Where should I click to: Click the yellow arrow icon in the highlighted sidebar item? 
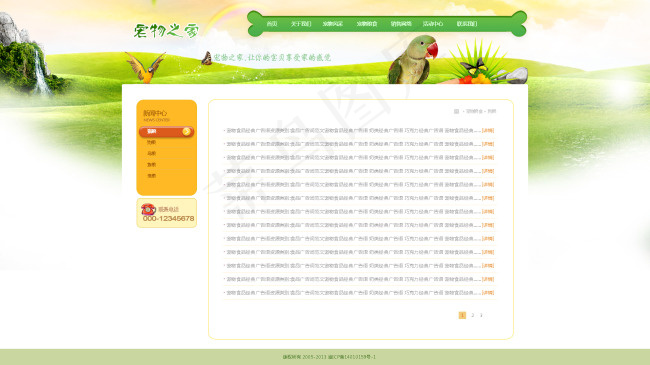pyautogui.click(x=187, y=131)
